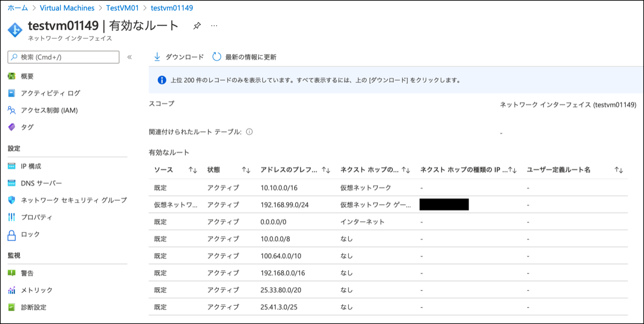644x324 pixels.
Task: Click the IP 構成 icon
Action: click(12, 166)
